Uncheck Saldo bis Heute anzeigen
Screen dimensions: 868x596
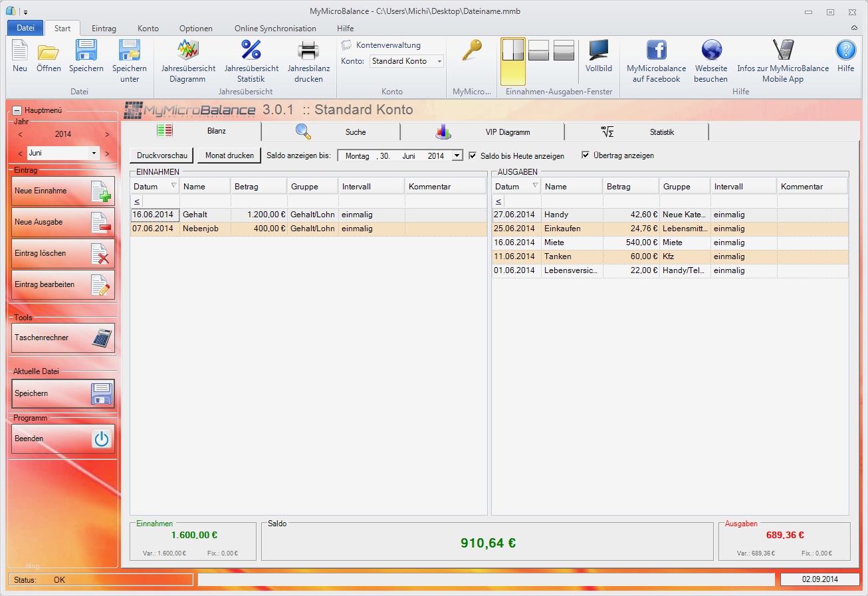click(473, 155)
